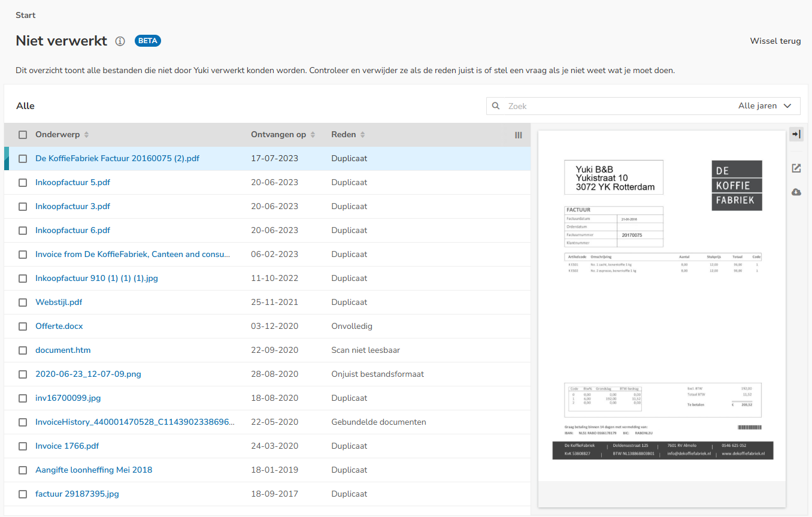This screenshot has height=517, width=812.
Task: Toggle the select-all checkbox in header
Action: click(23, 135)
